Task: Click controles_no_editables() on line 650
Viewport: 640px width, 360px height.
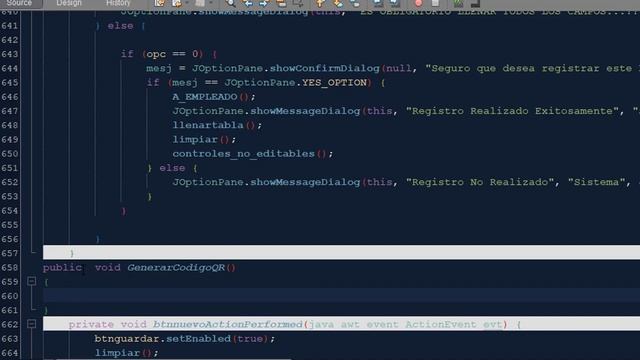Action: [x=252, y=154]
